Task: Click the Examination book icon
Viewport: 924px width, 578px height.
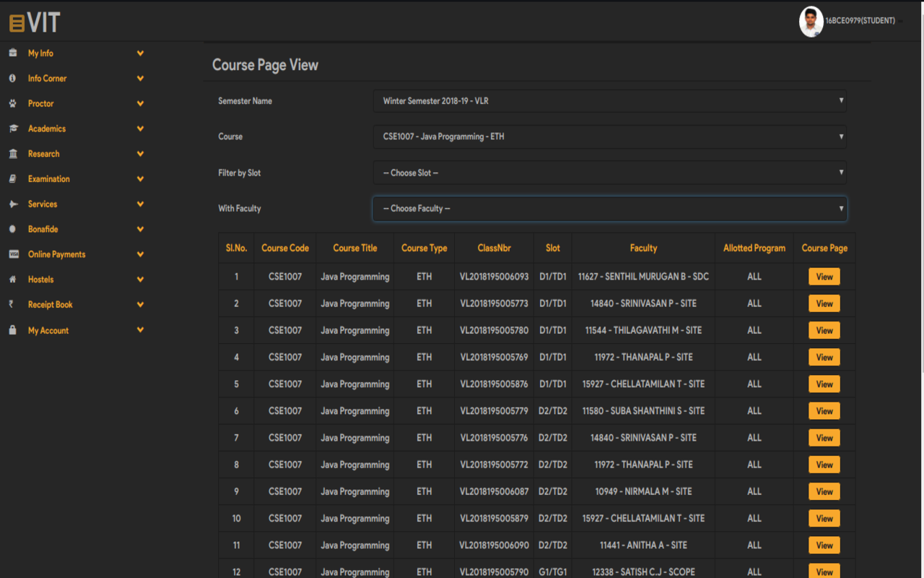Action: [12, 178]
